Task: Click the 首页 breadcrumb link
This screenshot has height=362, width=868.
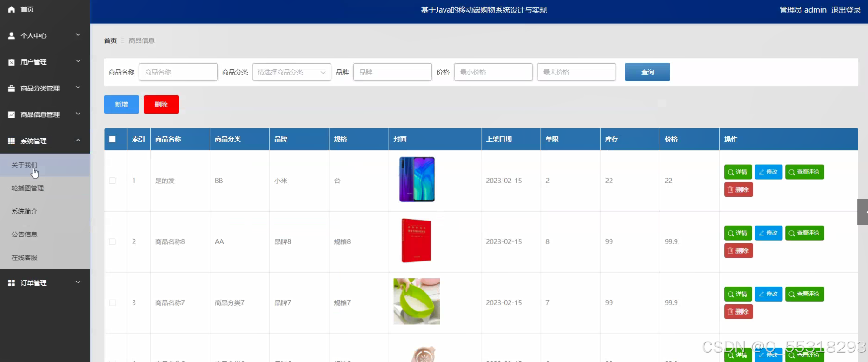Action: (110, 41)
